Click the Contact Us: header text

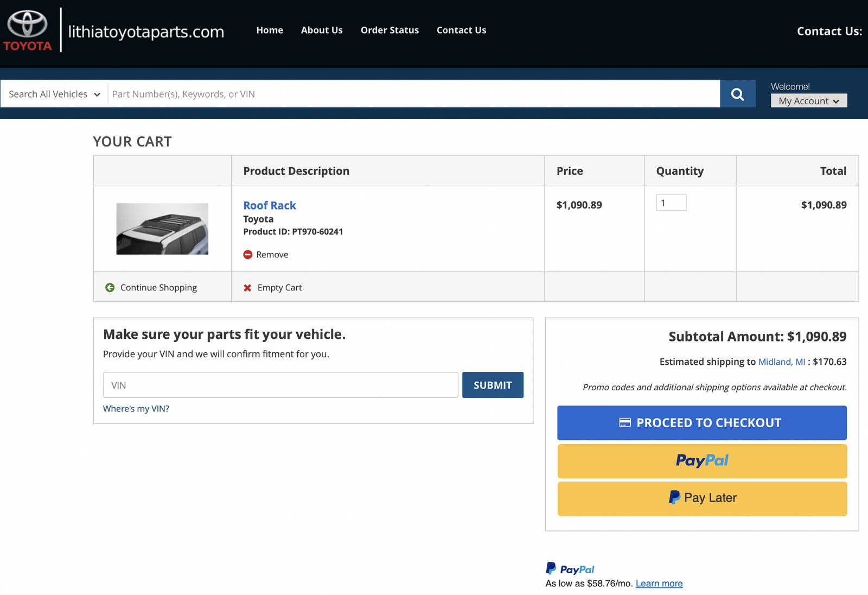pos(829,31)
